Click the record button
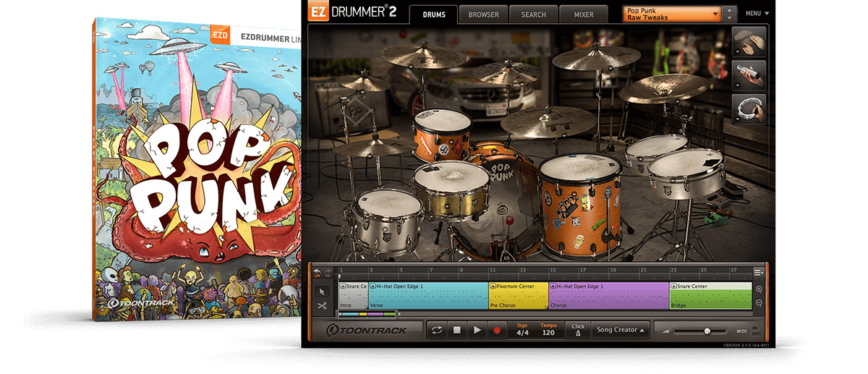This screenshot has height=374, width=868. point(497,330)
